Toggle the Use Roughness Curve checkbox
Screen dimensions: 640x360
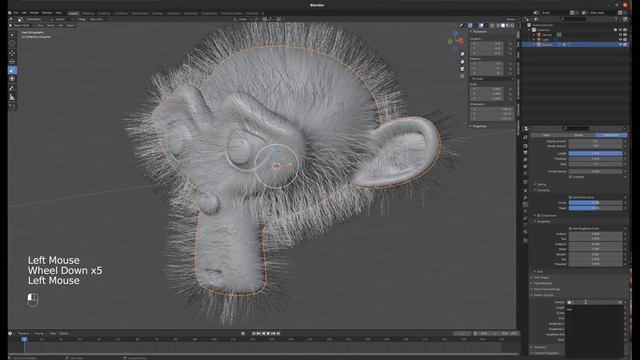570,229
